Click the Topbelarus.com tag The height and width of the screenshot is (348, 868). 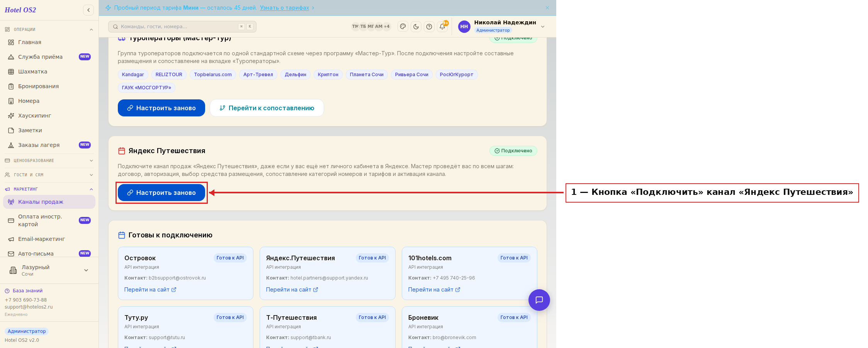pyautogui.click(x=213, y=75)
